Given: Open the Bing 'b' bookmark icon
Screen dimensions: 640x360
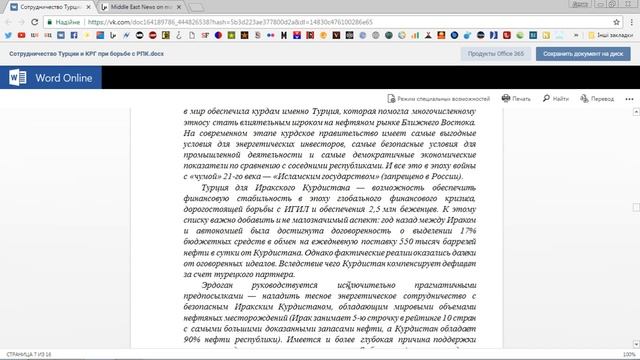Looking at the screenshot, I should click(113, 36).
